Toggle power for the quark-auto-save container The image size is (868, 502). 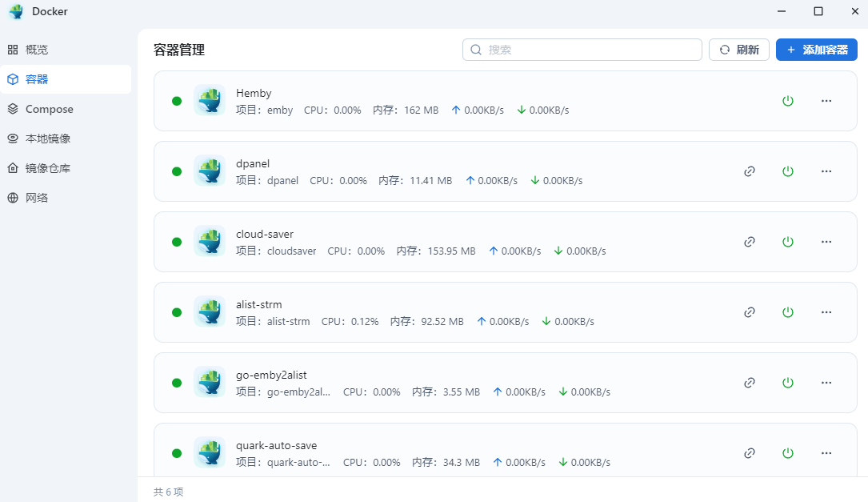tap(788, 452)
